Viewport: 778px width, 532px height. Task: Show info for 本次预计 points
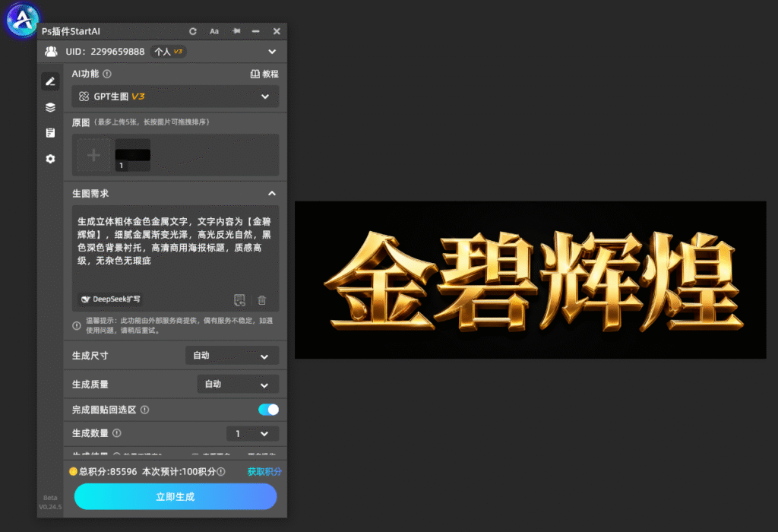tap(221, 471)
